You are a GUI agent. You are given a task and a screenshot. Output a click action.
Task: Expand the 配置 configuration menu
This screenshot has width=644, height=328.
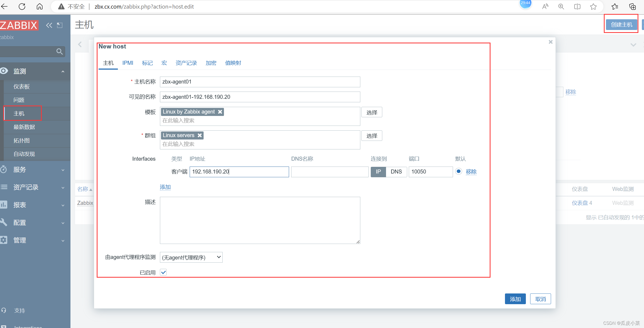pos(63,223)
